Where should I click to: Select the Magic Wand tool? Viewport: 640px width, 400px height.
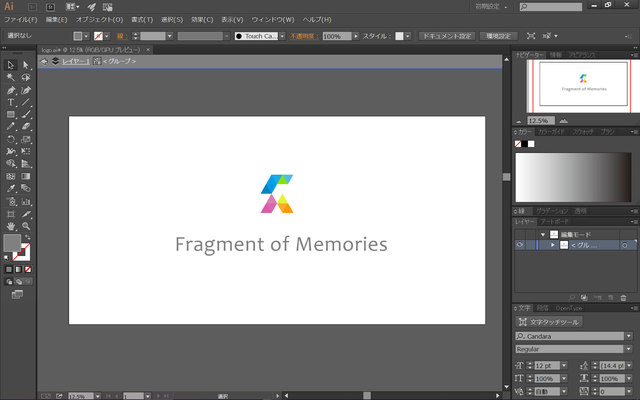pyautogui.click(x=11, y=78)
